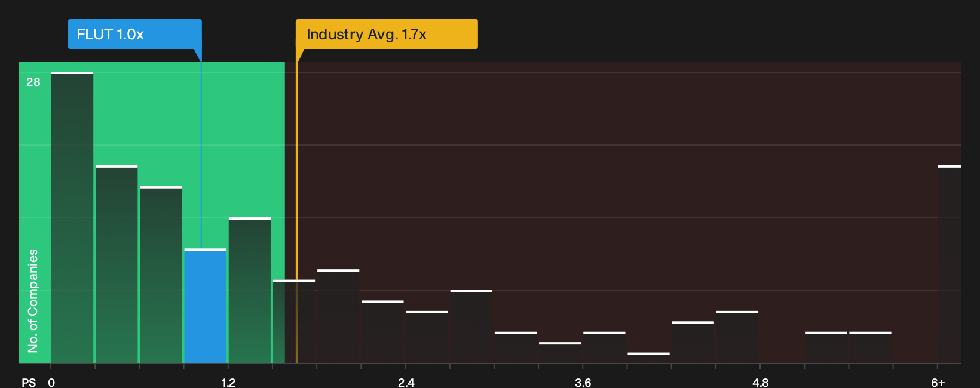
Task: Click the Industry Avg. 1.7x yellow label
Action: tap(387, 34)
